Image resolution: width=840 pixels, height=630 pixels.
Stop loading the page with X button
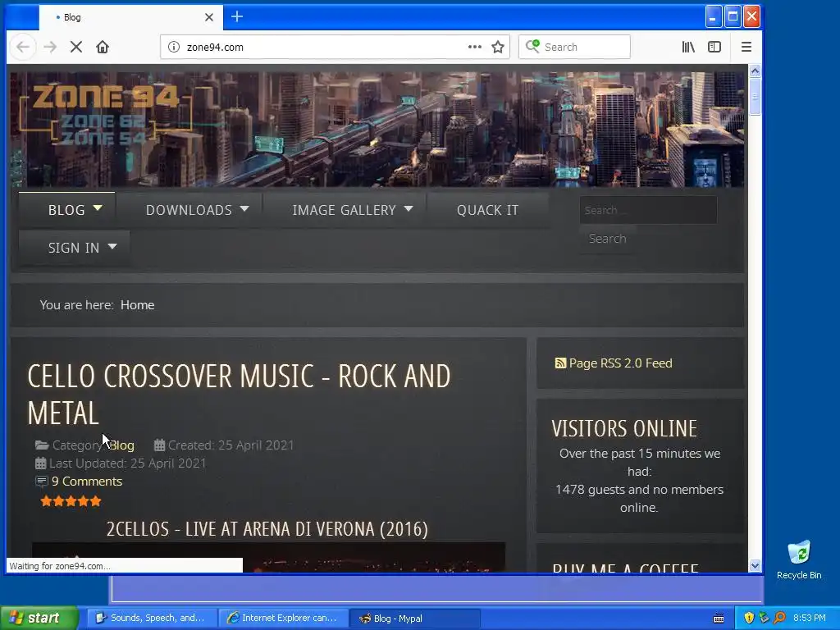(76, 47)
